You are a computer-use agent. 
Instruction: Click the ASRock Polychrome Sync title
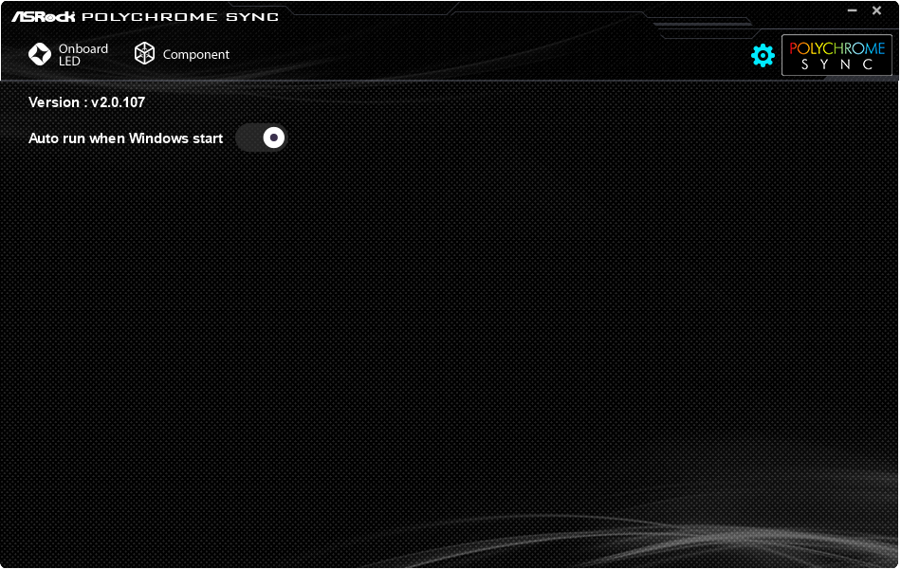pos(145,17)
